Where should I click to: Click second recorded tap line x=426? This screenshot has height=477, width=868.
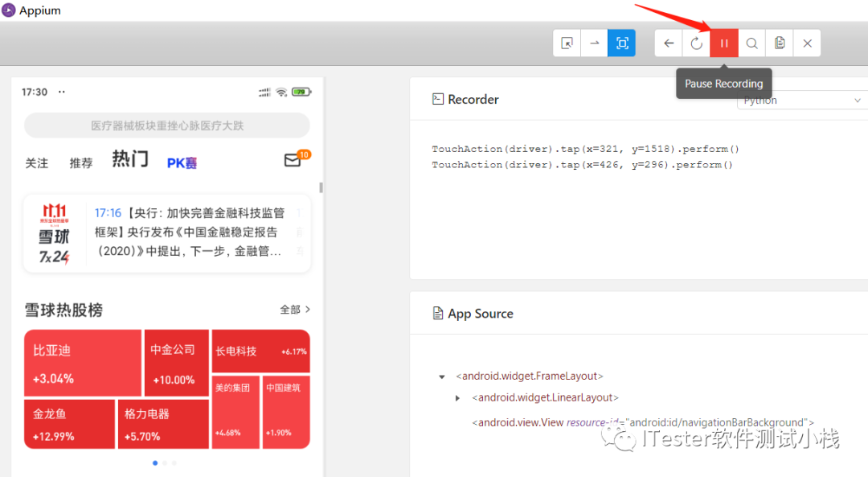pyautogui.click(x=582, y=165)
